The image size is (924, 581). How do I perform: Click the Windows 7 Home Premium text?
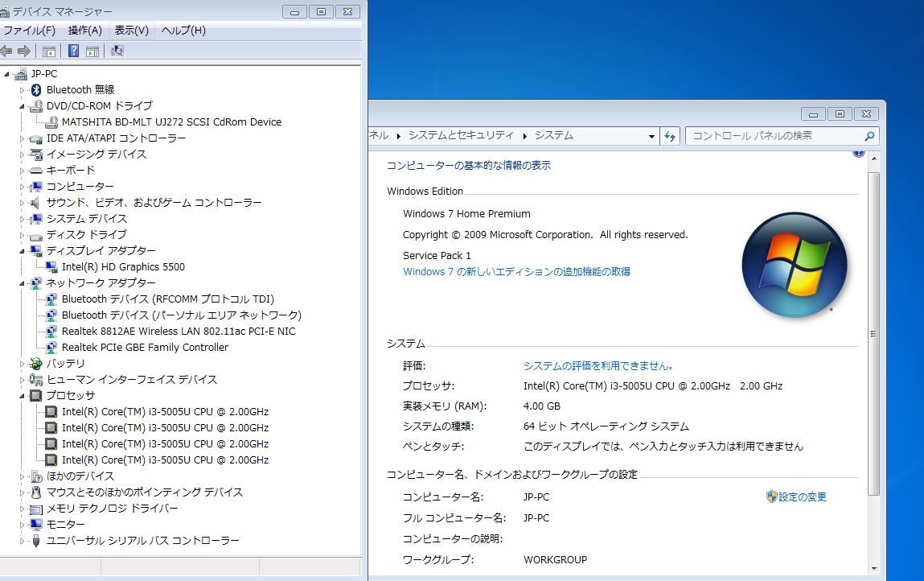point(466,214)
